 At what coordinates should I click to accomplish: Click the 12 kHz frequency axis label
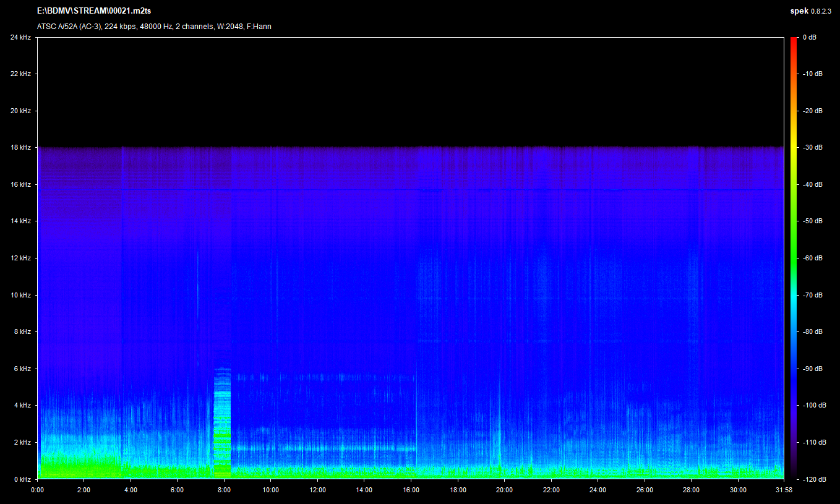tap(21, 258)
